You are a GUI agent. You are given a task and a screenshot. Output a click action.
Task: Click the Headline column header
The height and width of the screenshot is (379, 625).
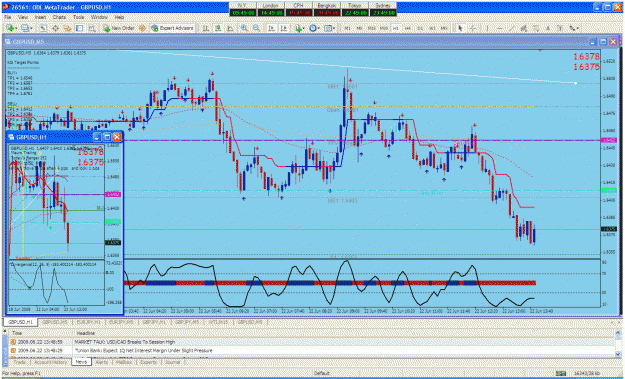(86, 333)
